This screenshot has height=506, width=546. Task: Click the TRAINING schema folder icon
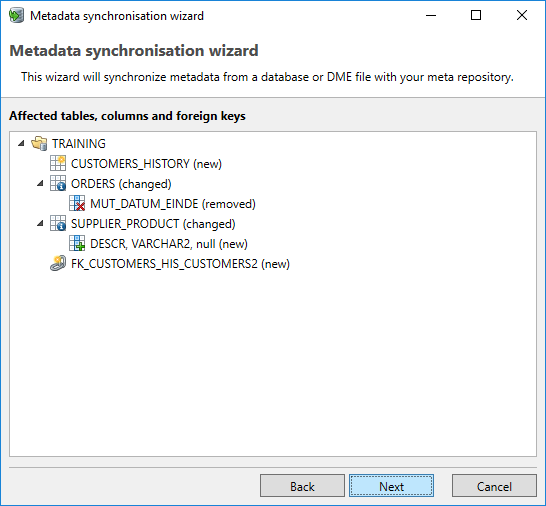coord(39,143)
